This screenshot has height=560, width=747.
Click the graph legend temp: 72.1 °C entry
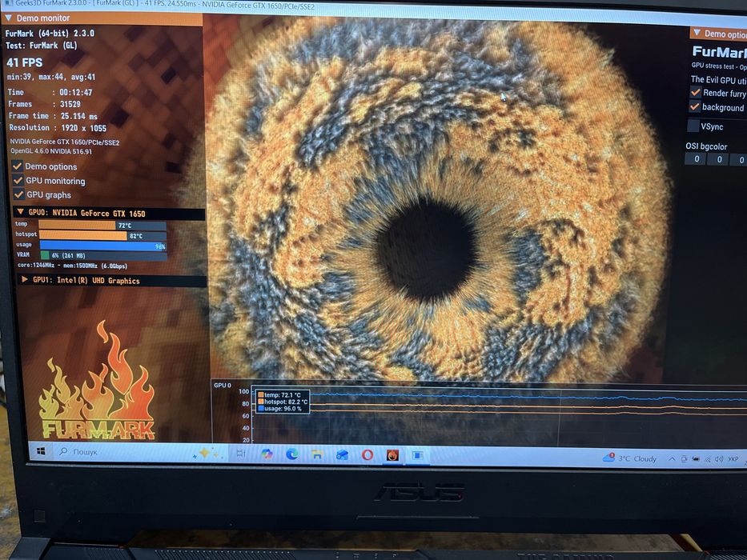coord(279,394)
